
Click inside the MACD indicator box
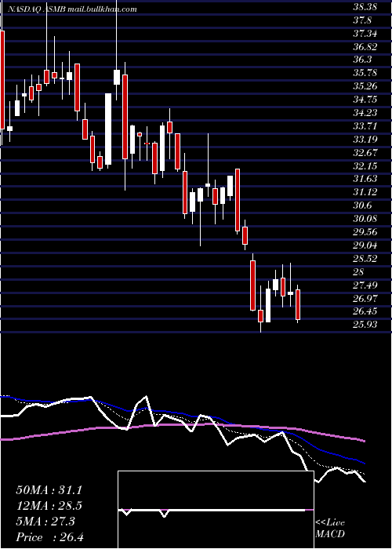click(x=216, y=510)
